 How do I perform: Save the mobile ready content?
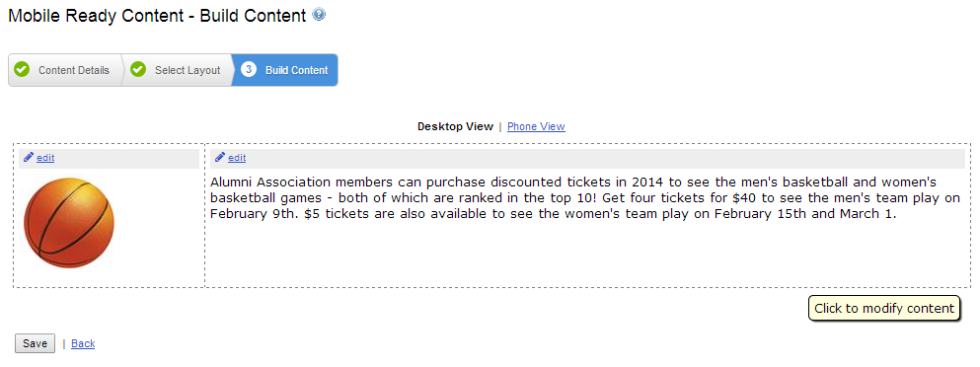35,343
